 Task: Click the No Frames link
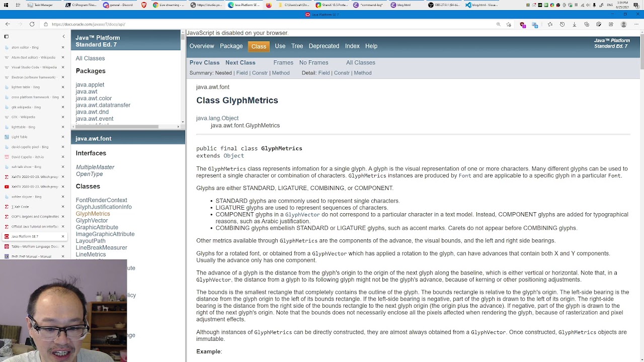coord(314,63)
